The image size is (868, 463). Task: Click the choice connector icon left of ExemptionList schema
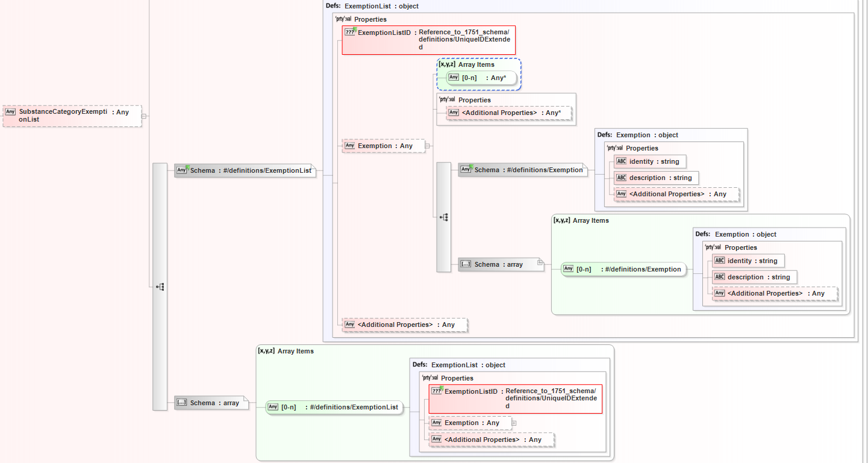(x=160, y=287)
